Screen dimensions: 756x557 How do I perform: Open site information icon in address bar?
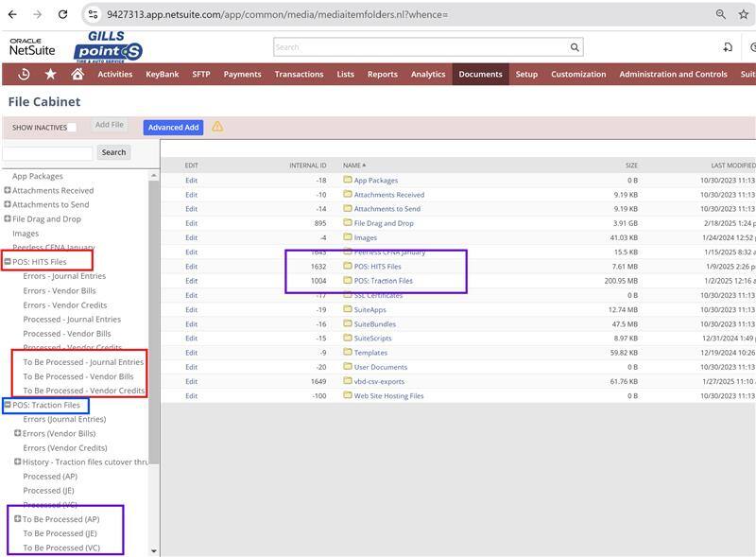[93, 14]
